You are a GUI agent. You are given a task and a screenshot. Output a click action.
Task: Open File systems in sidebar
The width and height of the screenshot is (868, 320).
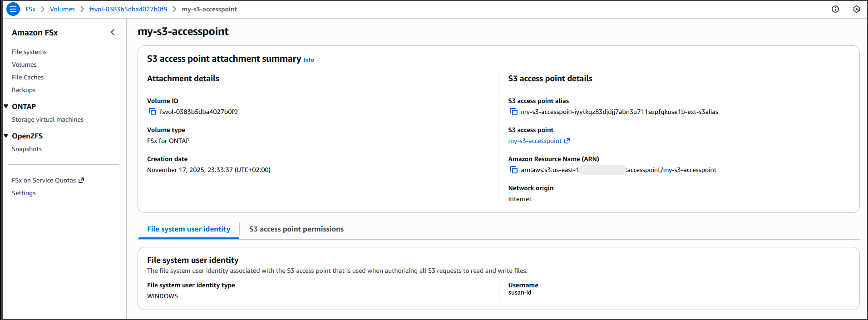[x=29, y=52]
